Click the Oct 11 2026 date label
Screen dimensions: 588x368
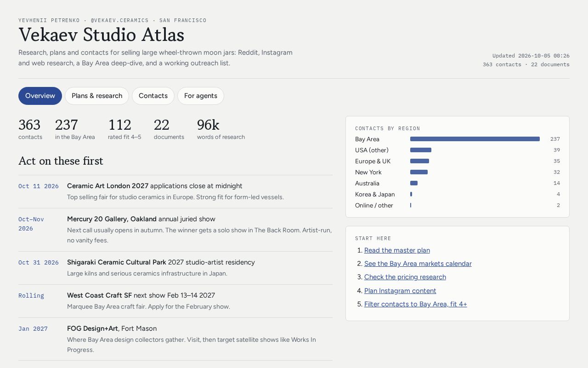[39, 186]
